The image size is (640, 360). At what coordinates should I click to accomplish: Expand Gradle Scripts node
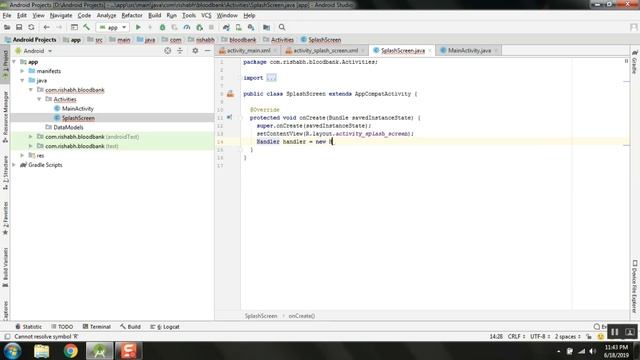pyautogui.click(x=14, y=165)
